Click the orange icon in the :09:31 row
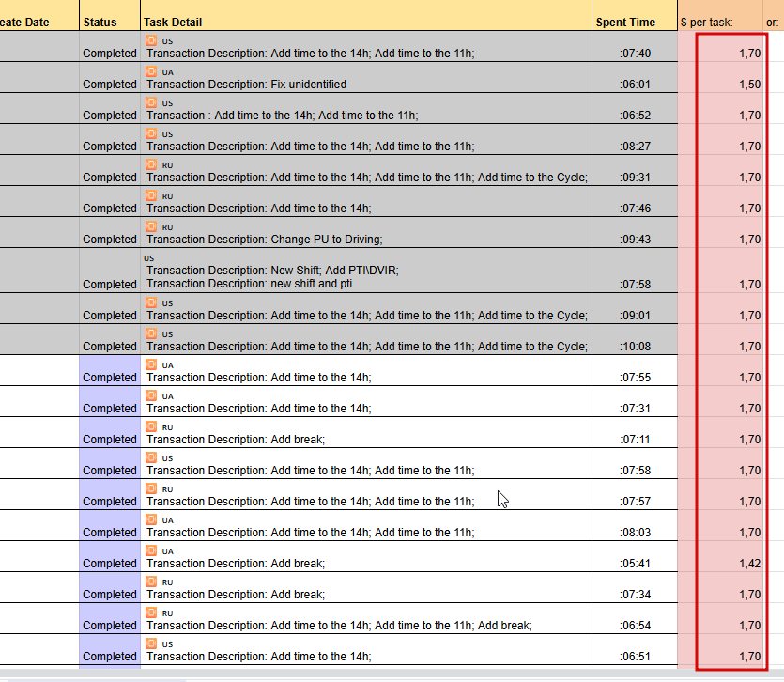The height and width of the screenshot is (682, 784). (x=151, y=164)
